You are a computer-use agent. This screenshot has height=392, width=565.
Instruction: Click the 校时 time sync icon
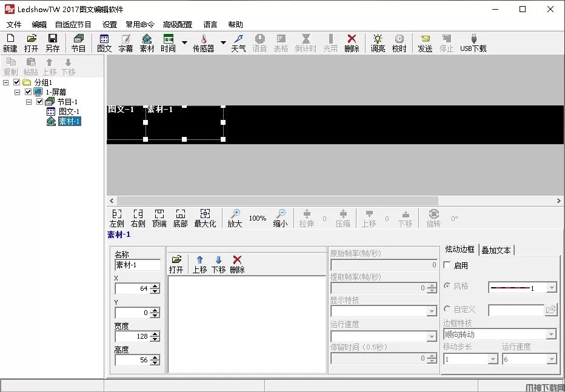tap(399, 43)
